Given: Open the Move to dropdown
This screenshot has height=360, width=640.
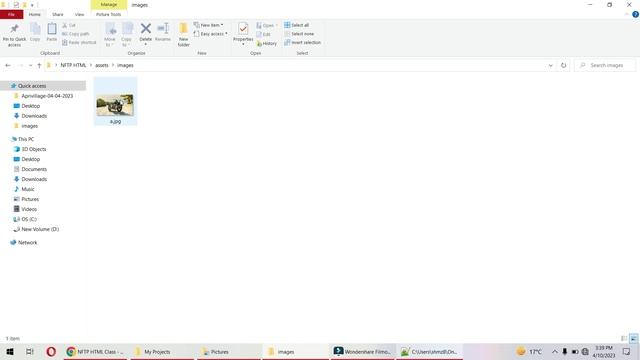Looking at the screenshot, I should tap(110, 35).
